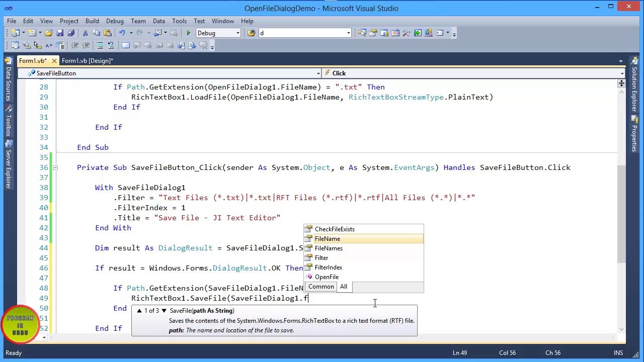Choose FilterIndex from the completion list

pos(364,267)
